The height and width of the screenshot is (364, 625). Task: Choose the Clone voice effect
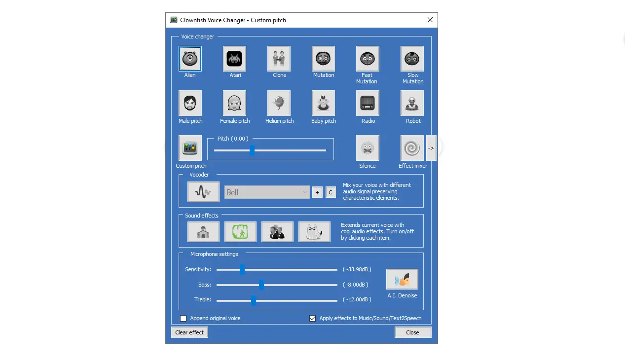pos(279,59)
